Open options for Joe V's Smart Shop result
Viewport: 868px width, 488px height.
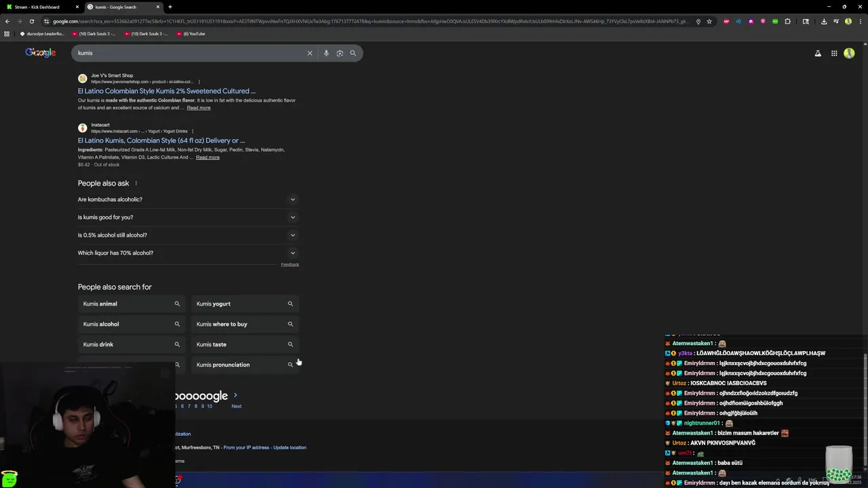tap(199, 81)
